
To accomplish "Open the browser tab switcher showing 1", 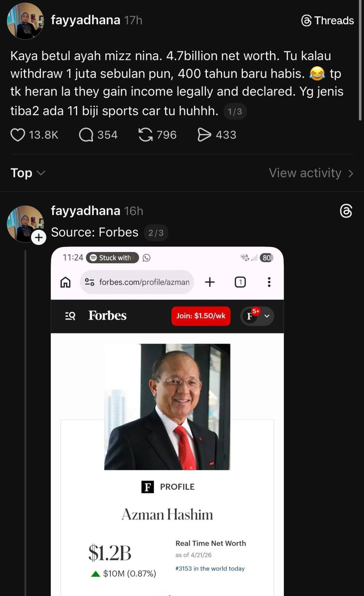I will point(240,282).
